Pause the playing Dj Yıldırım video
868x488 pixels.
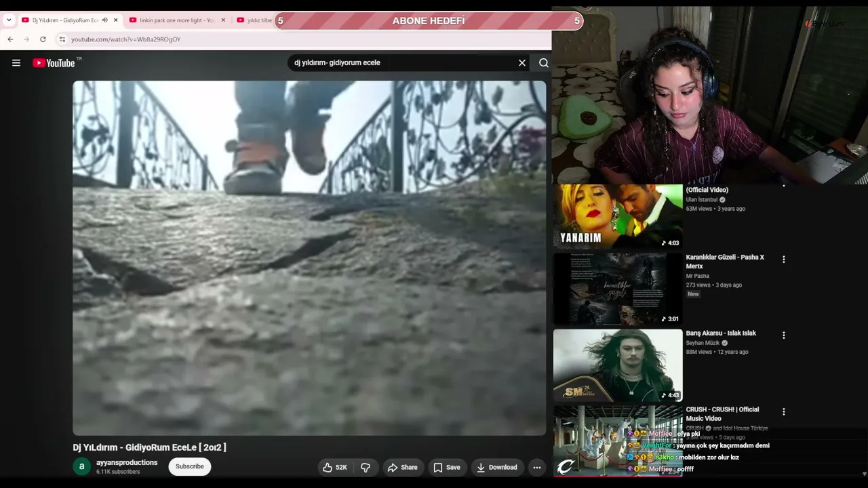coord(309,258)
